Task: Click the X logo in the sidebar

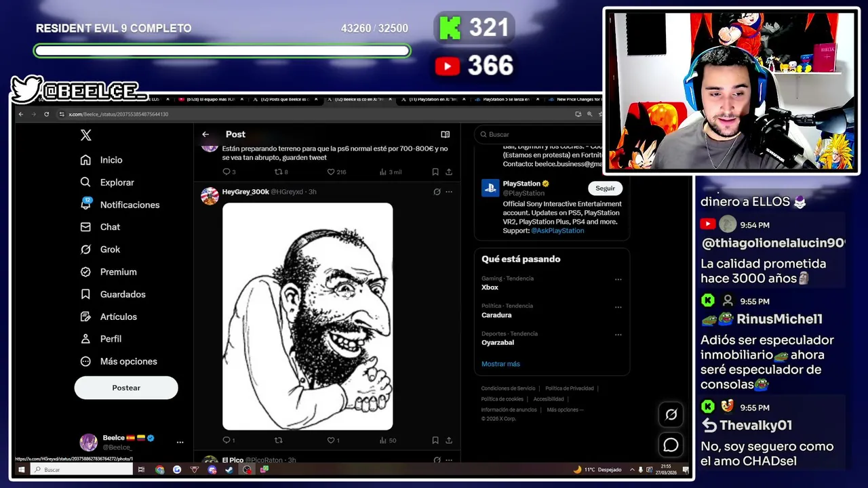Action: [x=85, y=135]
